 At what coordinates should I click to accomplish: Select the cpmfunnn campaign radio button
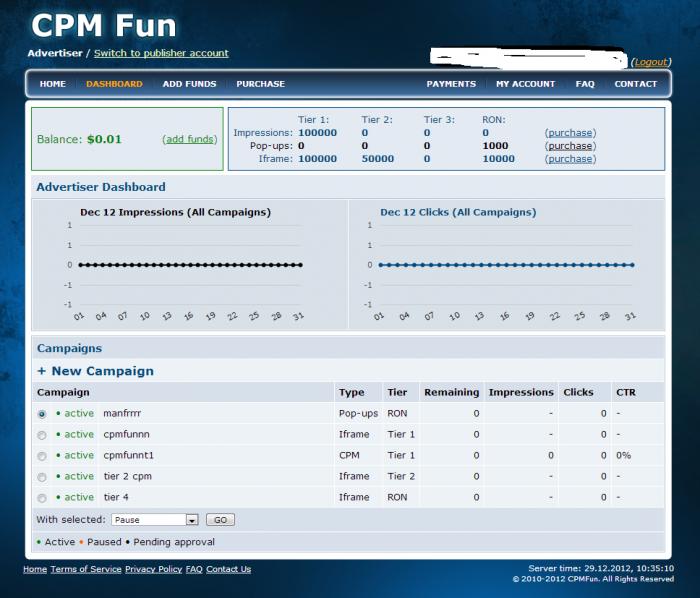click(x=42, y=435)
